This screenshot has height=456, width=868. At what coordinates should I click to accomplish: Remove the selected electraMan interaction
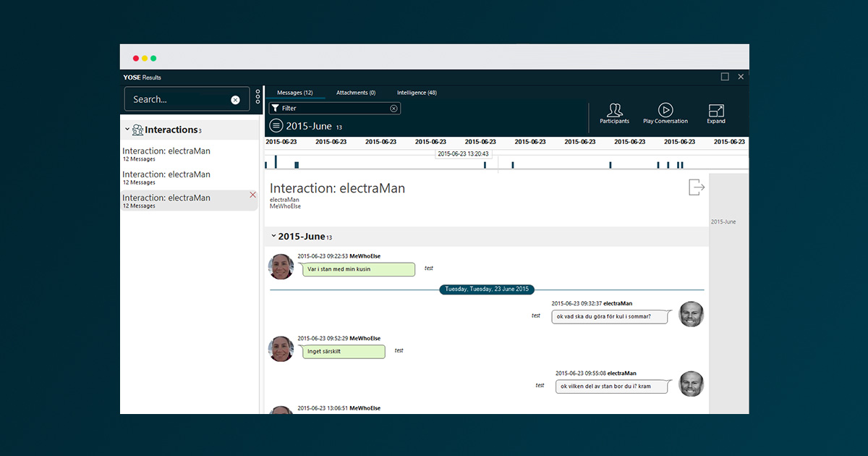pyautogui.click(x=252, y=195)
